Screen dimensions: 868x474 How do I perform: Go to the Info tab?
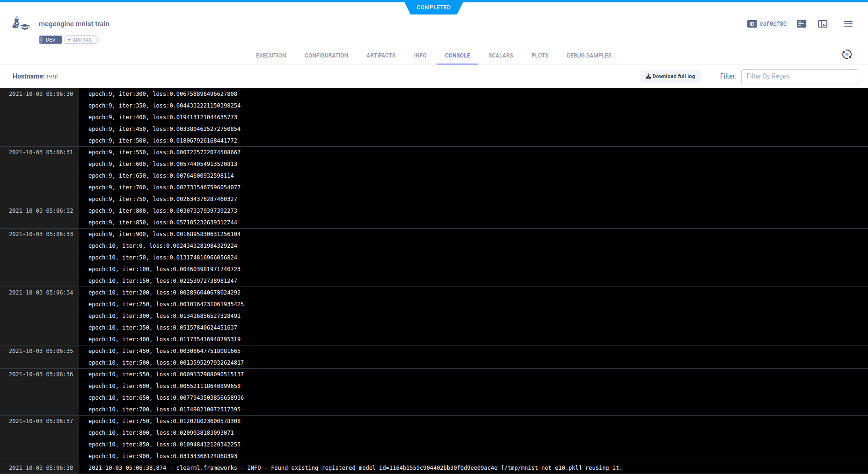(x=420, y=56)
